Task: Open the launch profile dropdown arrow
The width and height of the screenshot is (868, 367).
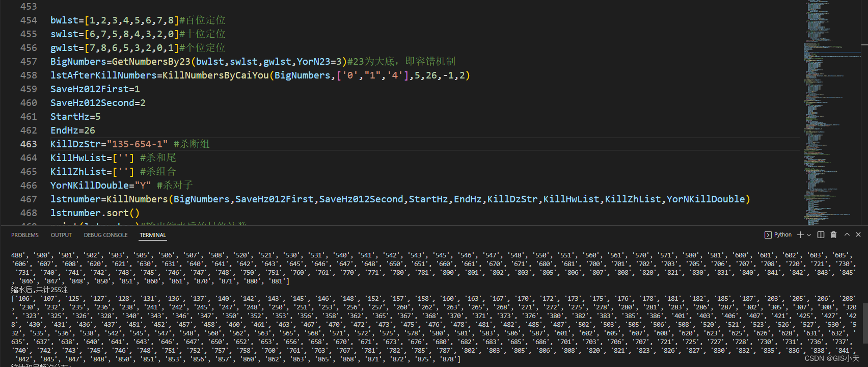Action: [809, 235]
